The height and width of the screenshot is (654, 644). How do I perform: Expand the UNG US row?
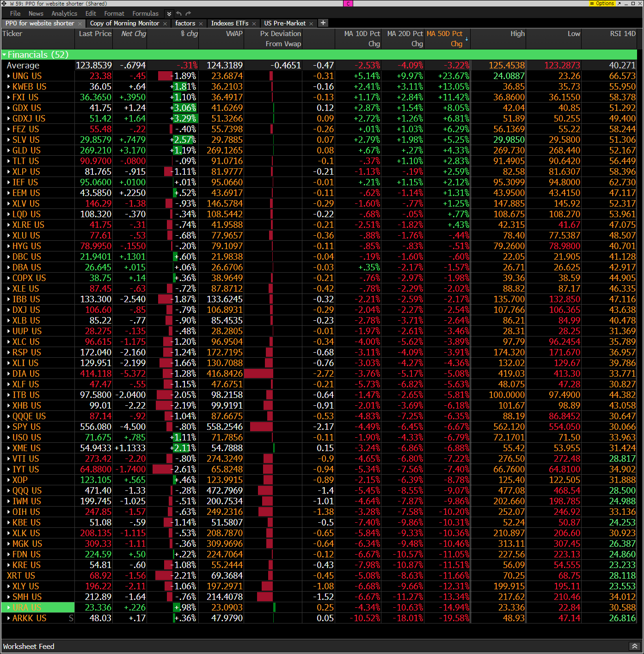click(9, 76)
